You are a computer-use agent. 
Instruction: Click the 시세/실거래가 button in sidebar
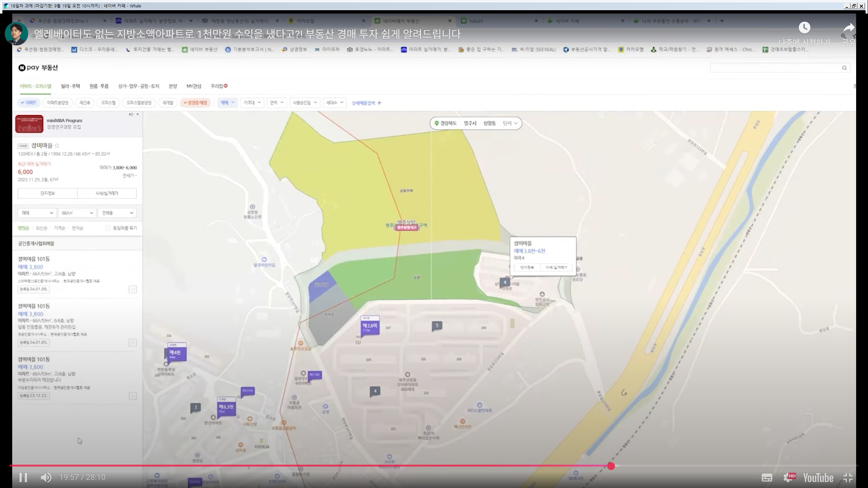tap(107, 193)
